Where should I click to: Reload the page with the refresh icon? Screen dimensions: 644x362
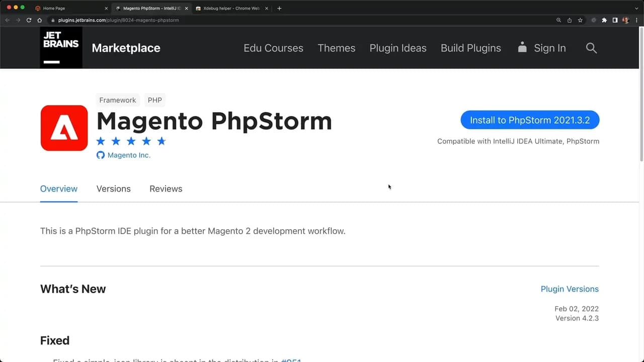29,20
